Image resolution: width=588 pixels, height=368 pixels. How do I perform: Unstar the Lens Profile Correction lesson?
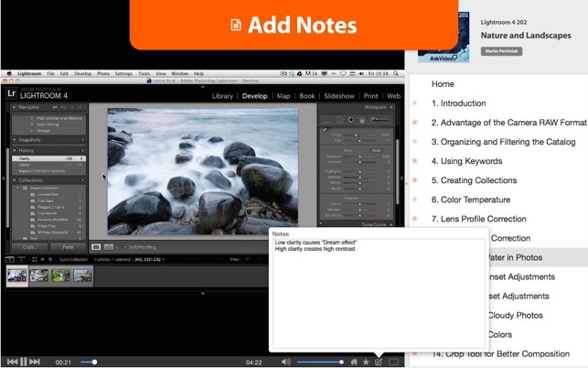pyautogui.click(x=415, y=219)
